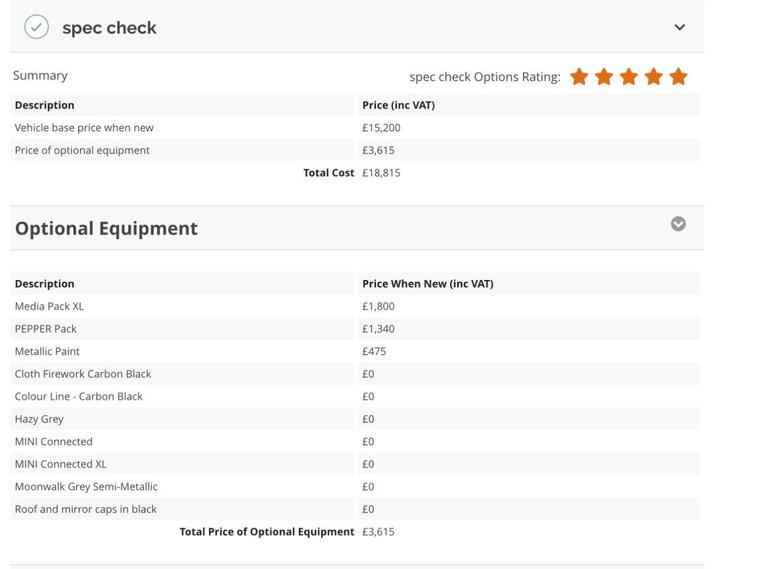
Task: Click Moonwalk Grey Semi-Metallic entry
Action: pyautogui.click(x=86, y=487)
